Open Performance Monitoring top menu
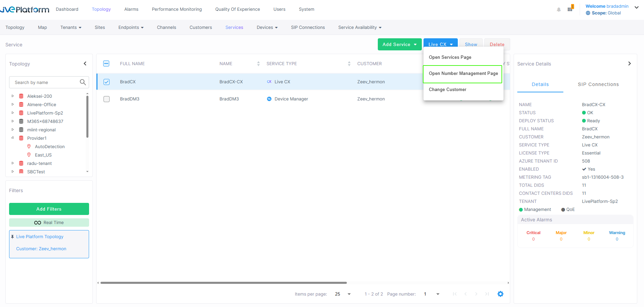This screenshot has width=644, height=307. pos(177,9)
